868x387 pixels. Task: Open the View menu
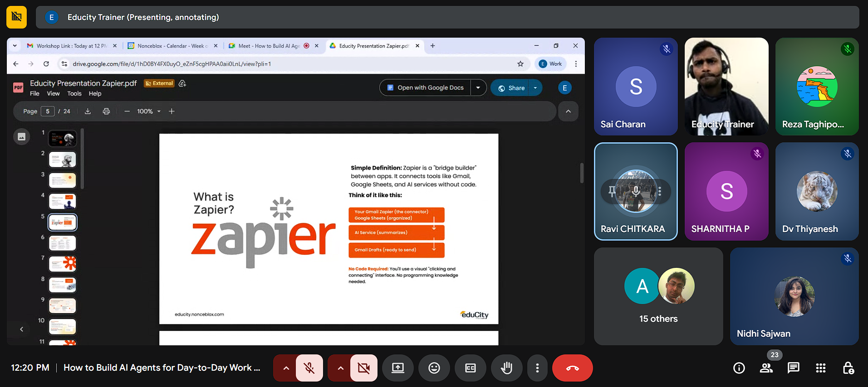click(x=53, y=94)
